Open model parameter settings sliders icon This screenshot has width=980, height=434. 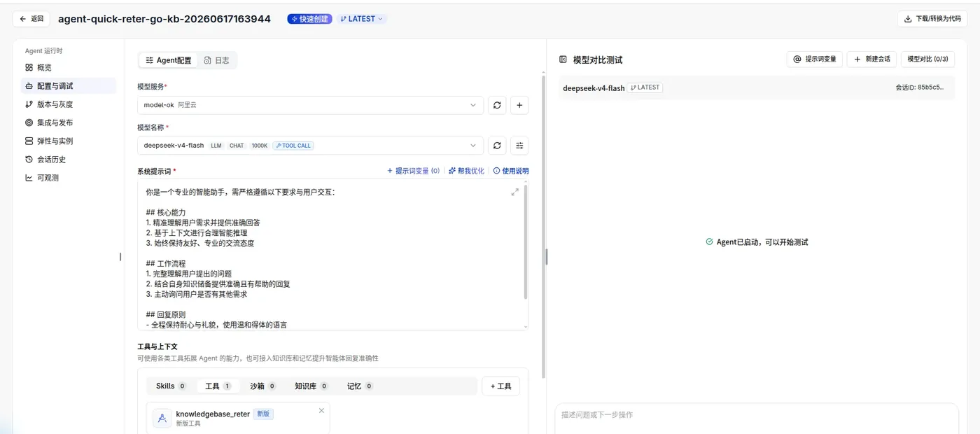coord(519,146)
